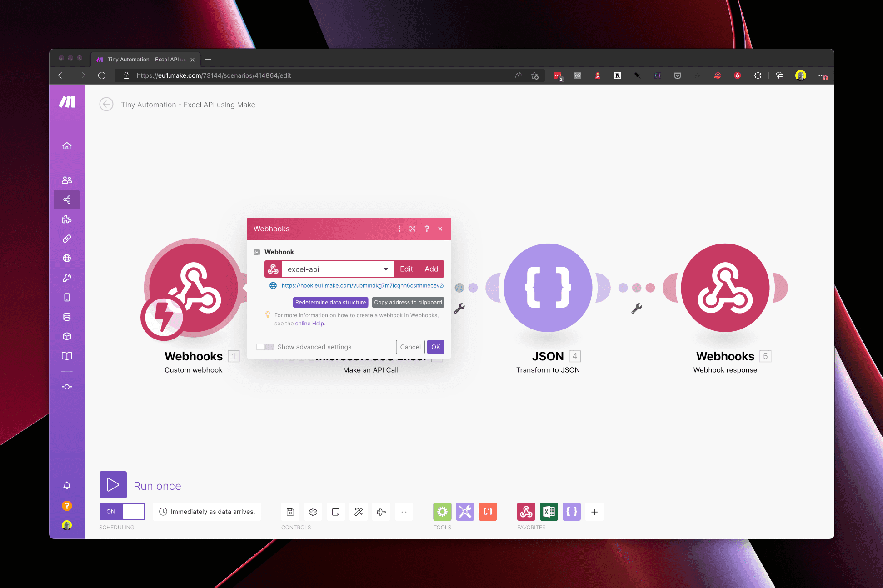Viewport: 883px width, 588px height.
Task: Select Custom webhook module node
Action: click(x=193, y=287)
